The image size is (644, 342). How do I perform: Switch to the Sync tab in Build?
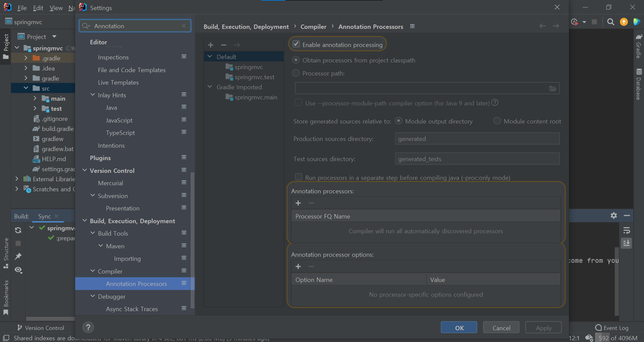click(45, 216)
